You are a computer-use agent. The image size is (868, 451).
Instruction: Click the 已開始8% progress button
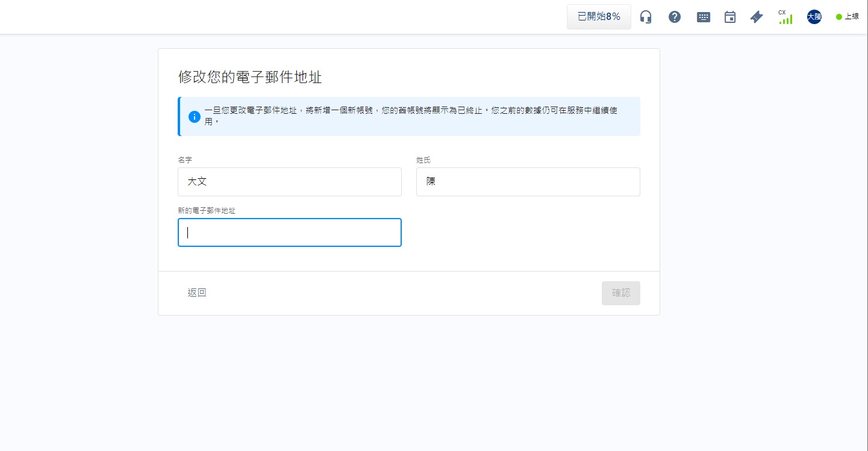click(599, 17)
